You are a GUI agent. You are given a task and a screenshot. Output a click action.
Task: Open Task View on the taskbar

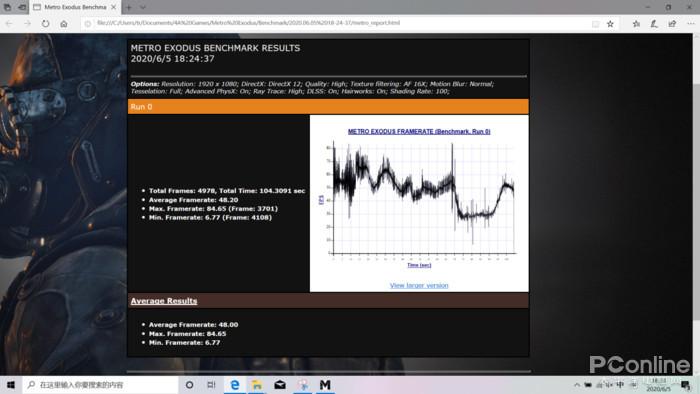click(212, 385)
